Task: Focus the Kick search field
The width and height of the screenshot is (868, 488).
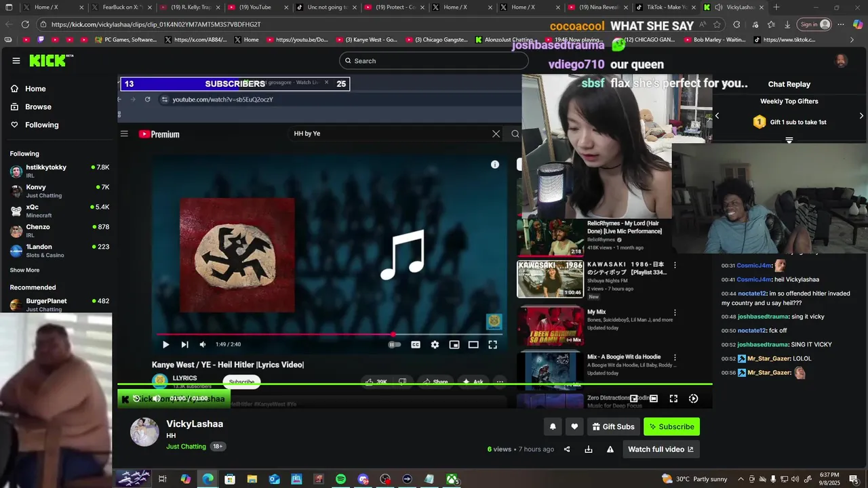Action: (x=433, y=60)
